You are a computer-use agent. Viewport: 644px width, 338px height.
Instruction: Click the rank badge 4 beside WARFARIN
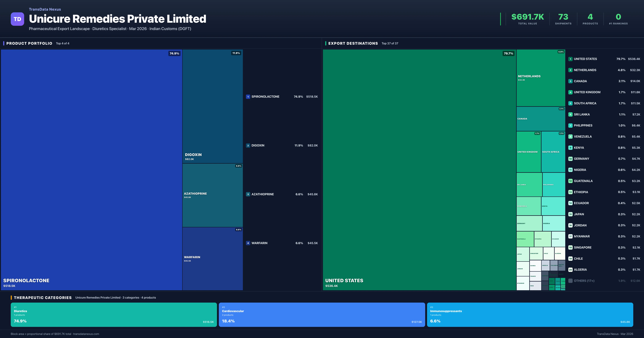(x=248, y=243)
